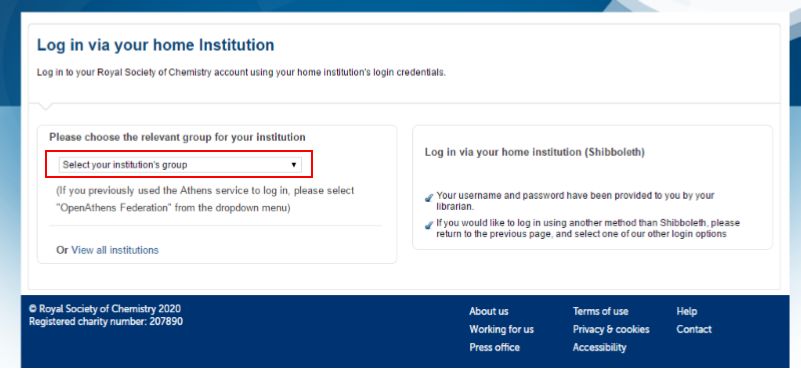Click the dropdown arrow for institution group
Viewport: 801px width, 376px height.
[x=294, y=164]
